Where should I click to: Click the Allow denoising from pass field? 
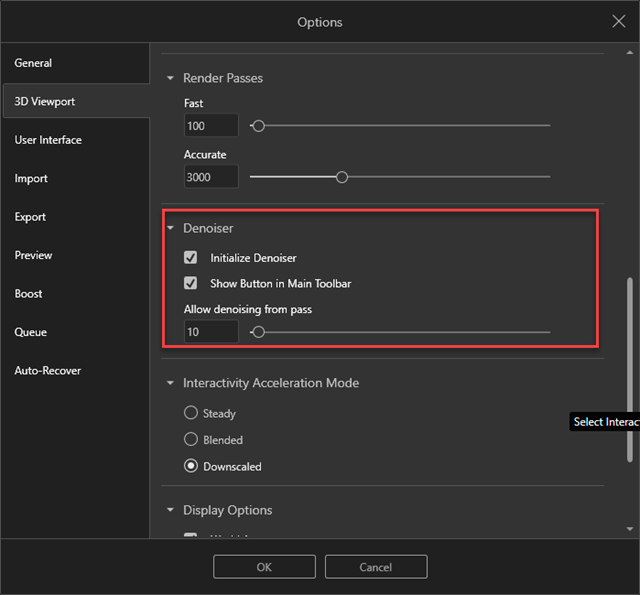click(211, 331)
